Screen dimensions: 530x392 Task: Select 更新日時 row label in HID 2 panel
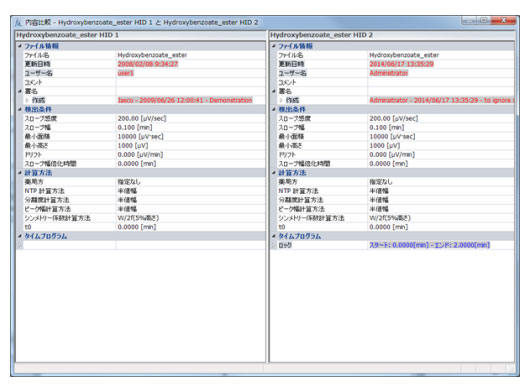coord(291,64)
